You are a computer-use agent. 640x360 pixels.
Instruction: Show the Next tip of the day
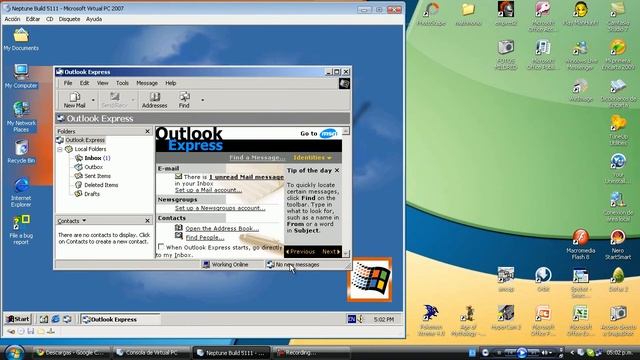coord(331,252)
